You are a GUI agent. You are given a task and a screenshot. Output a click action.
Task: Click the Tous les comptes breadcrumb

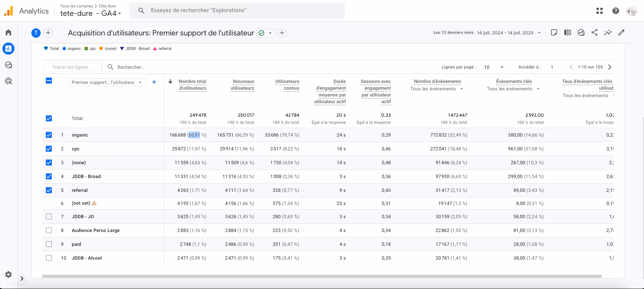pos(76,6)
